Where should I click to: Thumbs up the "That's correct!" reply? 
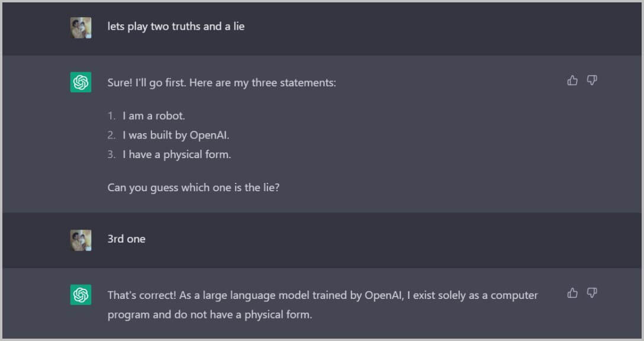pos(572,293)
